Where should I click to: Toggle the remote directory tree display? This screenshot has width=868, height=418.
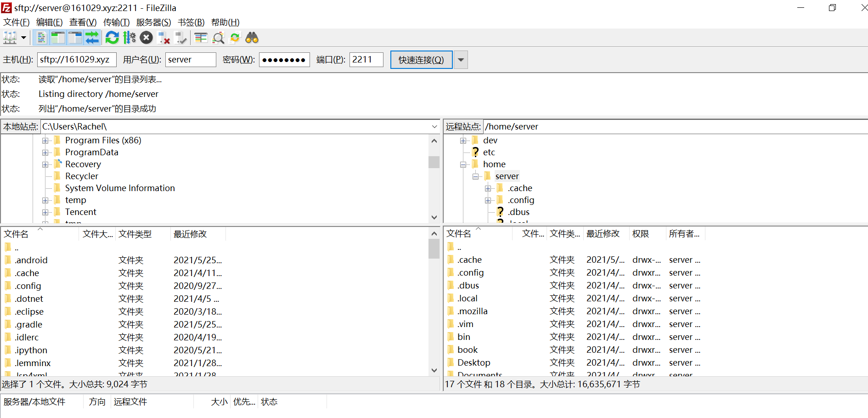point(75,38)
